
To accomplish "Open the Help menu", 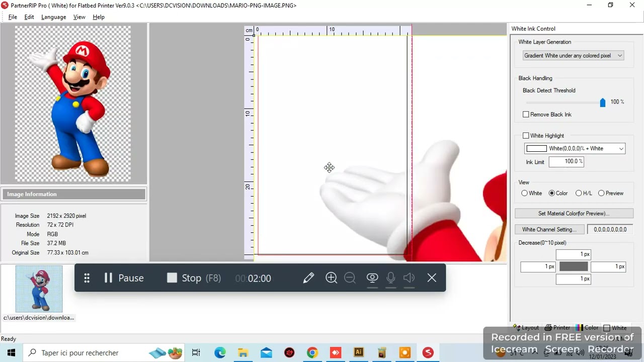I will 99,17.
